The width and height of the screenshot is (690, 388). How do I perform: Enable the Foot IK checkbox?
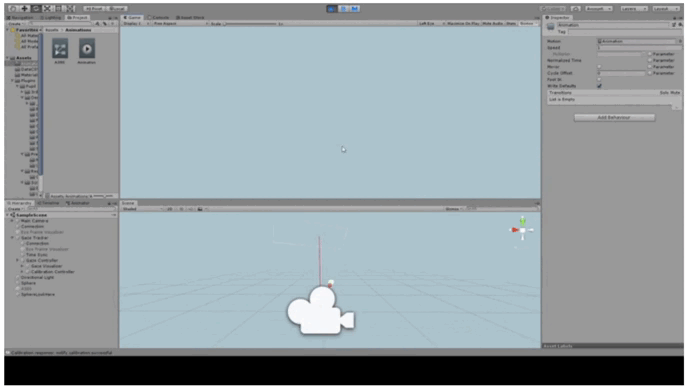pyautogui.click(x=599, y=80)
